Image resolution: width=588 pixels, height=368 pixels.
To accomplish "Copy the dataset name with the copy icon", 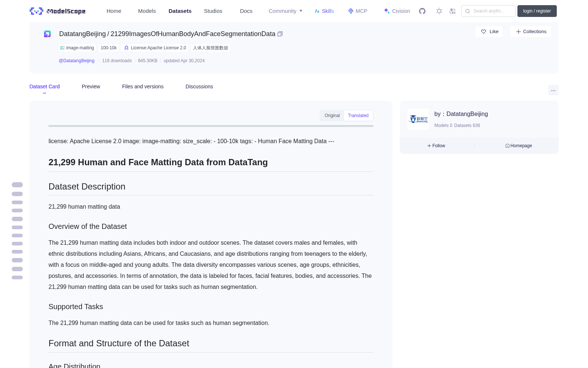I will click(x=280, y=34).
